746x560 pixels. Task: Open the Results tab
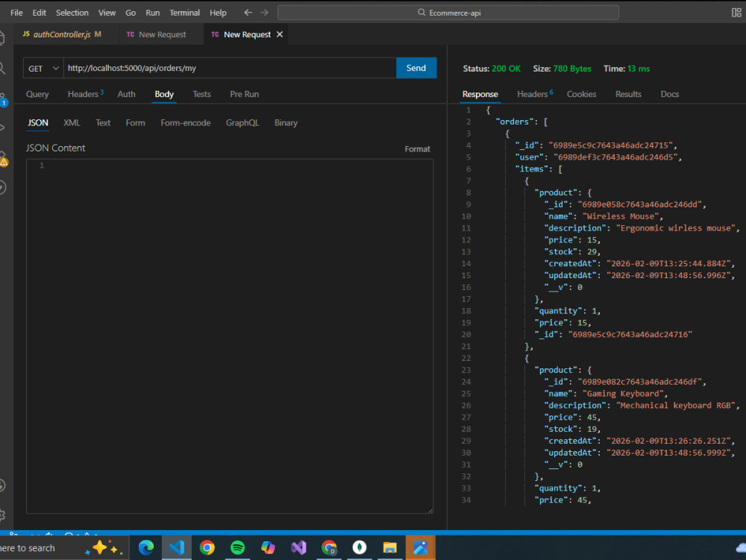point(628,94)
